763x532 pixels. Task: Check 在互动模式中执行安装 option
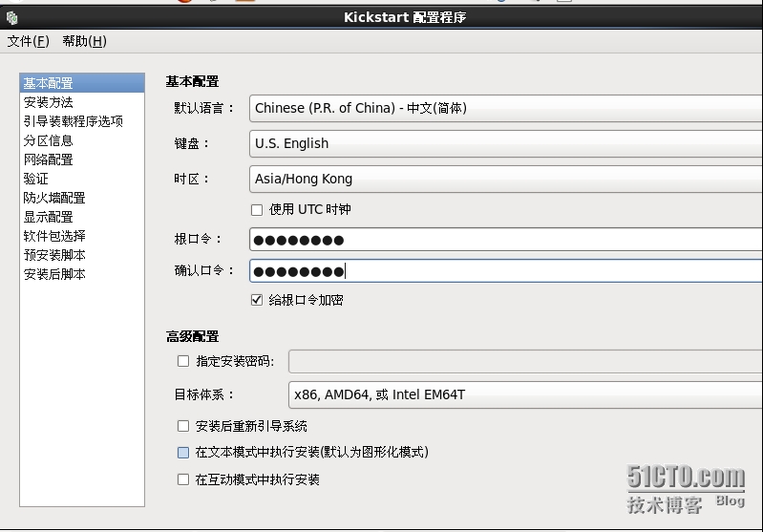183,479
